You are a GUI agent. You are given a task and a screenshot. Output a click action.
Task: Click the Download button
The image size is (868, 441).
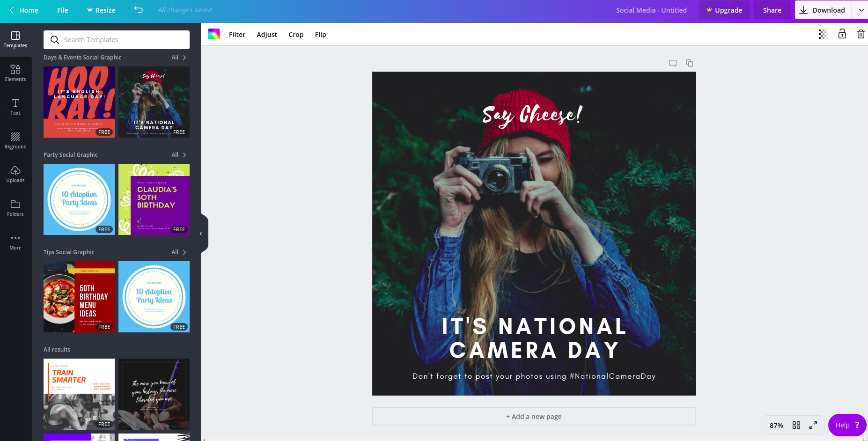[823, 10]
